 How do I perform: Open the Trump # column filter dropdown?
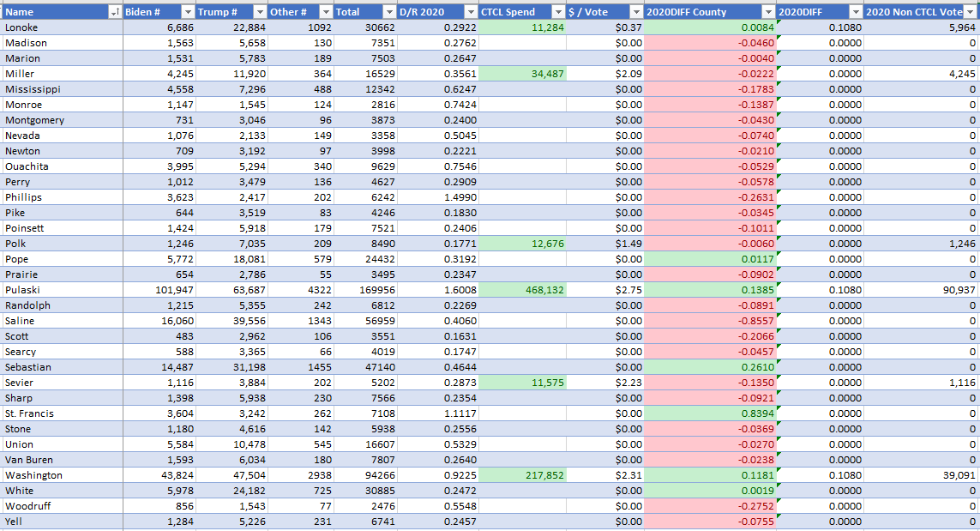[260, 12]
